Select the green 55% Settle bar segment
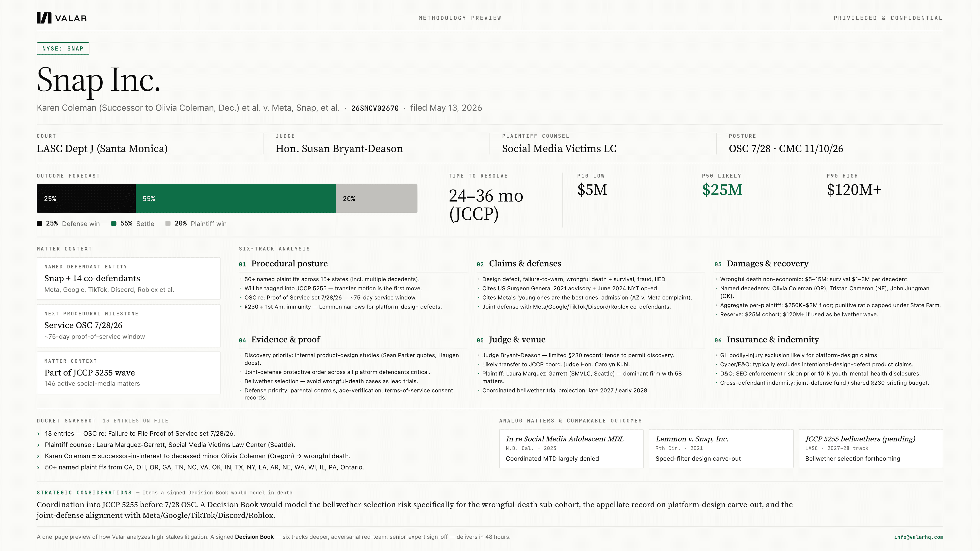Image resolution: width=980 pixels, height=551 pixels. coord(236,198)
